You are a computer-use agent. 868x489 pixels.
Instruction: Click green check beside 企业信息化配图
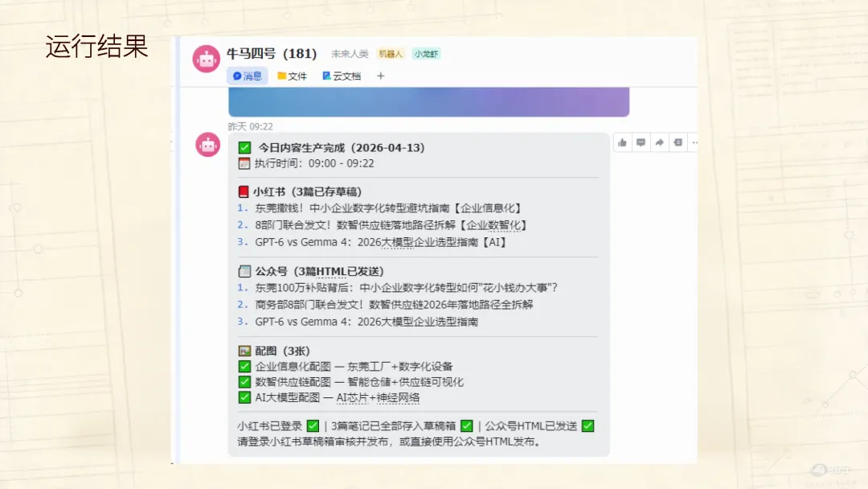pyautogui.click(x=244, y=367)
